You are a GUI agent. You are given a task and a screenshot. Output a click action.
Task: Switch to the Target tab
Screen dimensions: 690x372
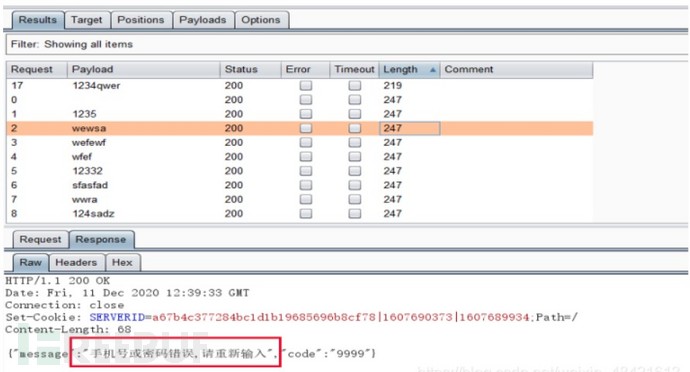(87, 20)
